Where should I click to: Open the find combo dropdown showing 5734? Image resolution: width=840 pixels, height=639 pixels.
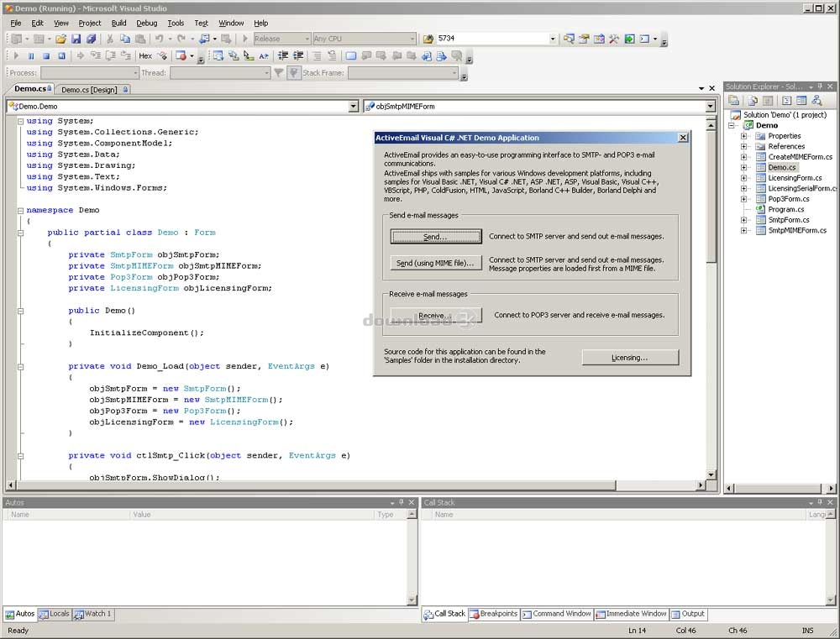(x=553, y=39)
